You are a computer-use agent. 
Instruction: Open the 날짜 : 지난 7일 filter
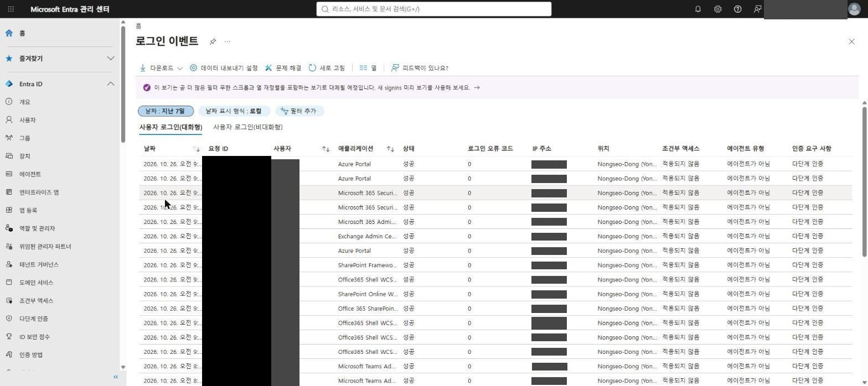click(166, 111)
